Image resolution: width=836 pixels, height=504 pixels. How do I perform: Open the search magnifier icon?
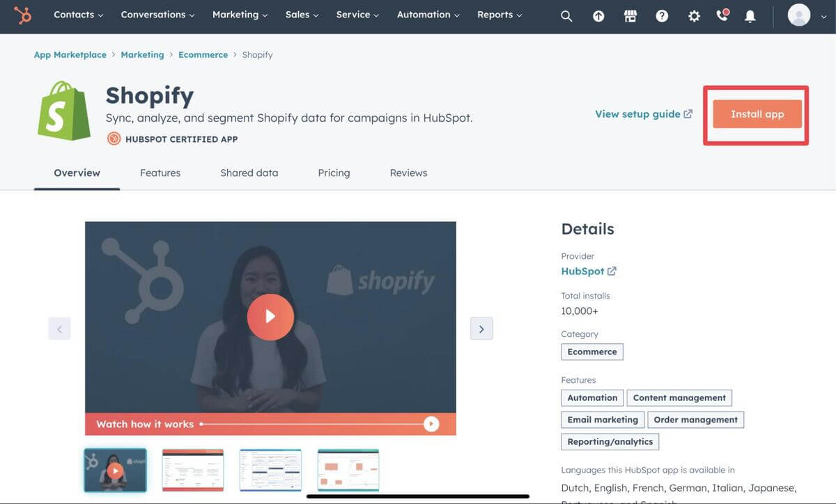(566, 16)
